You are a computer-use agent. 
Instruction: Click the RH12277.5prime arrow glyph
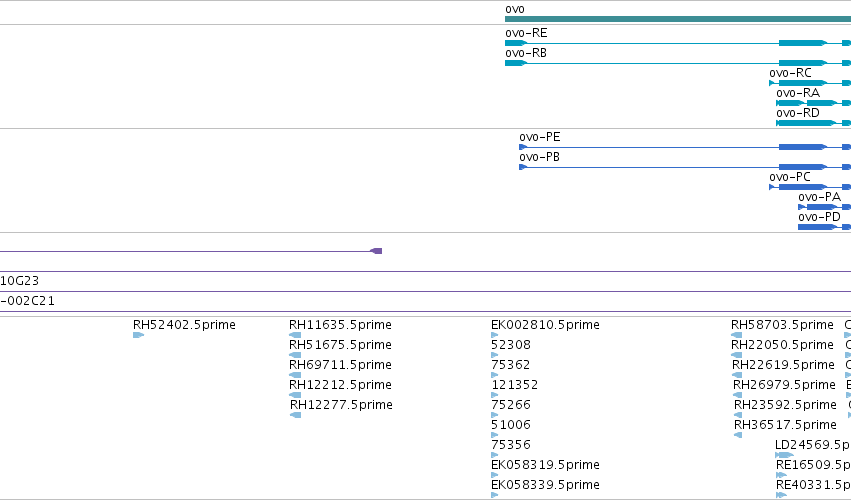coord(296,415)
